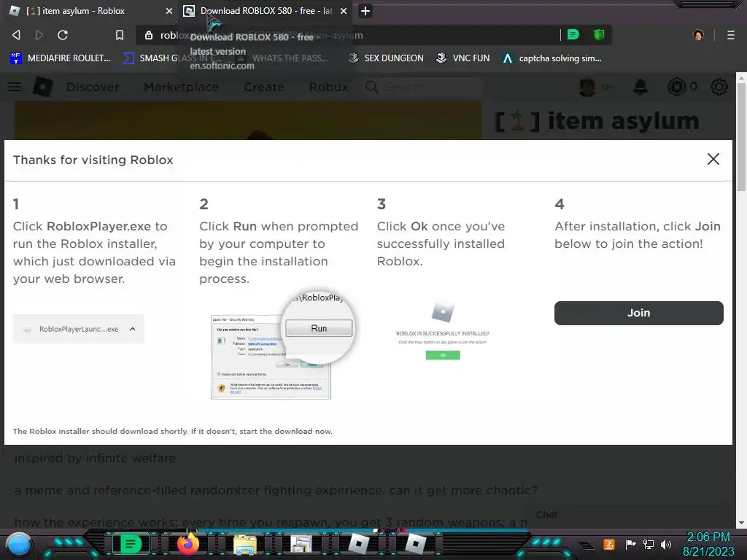Open the captcha solving sim bookmark
The width and height of the screenshot is (747, 560).
[x=552, y=58]
